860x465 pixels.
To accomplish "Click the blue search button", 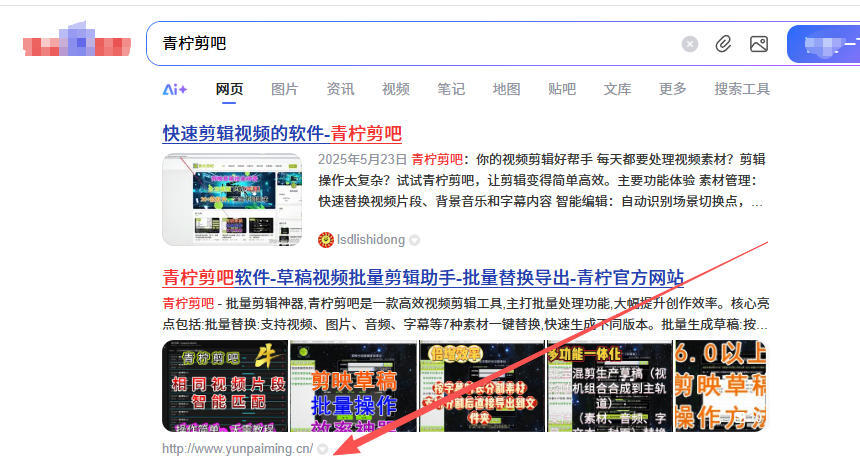I will pyautogui.click(x=823, y=44).
